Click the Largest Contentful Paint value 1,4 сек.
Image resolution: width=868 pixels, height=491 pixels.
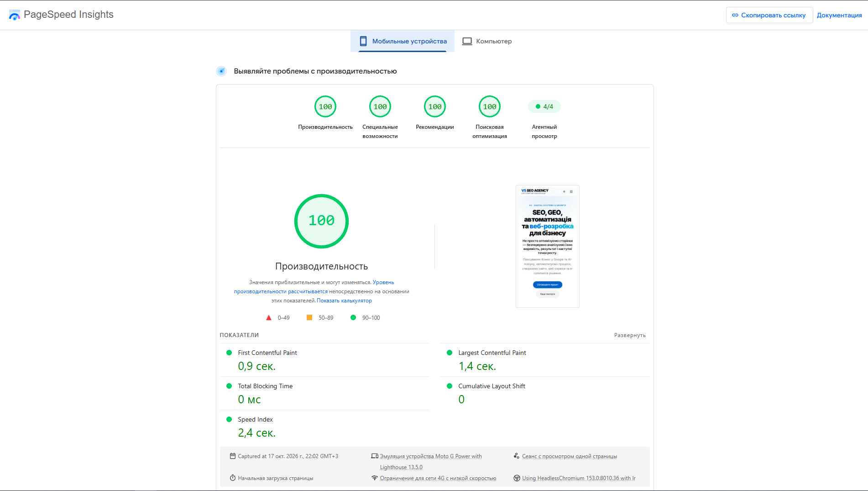tap(477, 366)
